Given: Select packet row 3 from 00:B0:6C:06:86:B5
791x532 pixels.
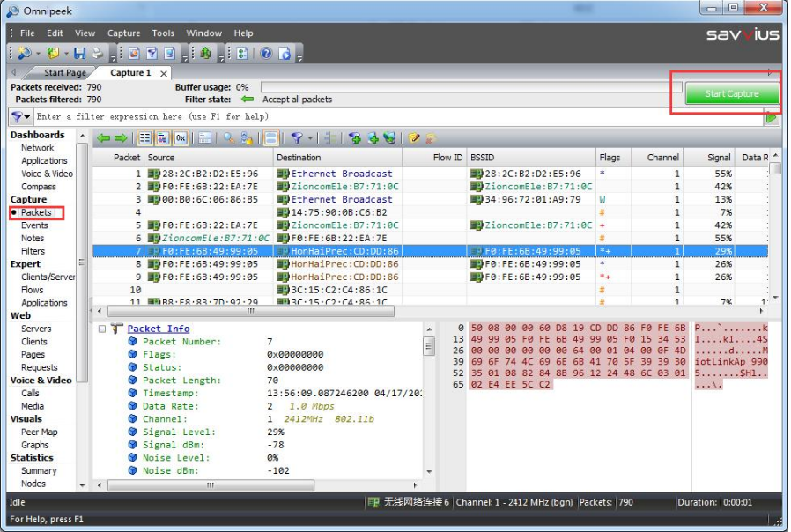Looking at the screenshot, I should [x=430, y=200].
